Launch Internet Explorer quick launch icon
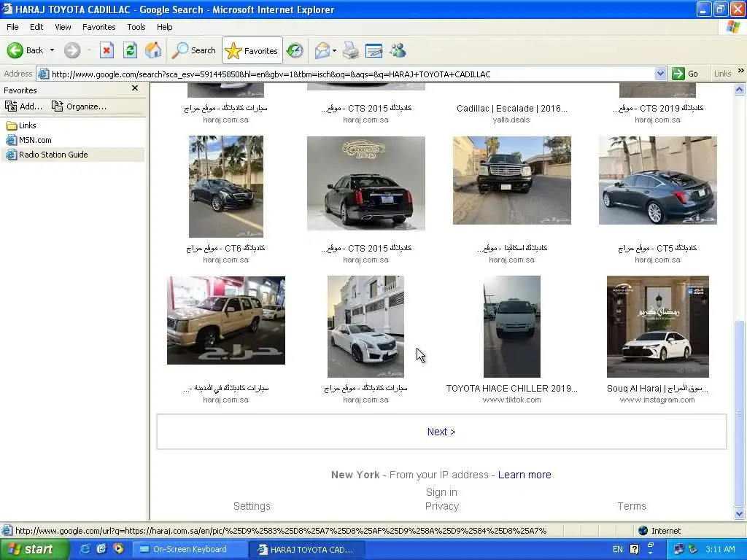Image resolution: width=747 pixels, height=560 pixels. [85, 550]
